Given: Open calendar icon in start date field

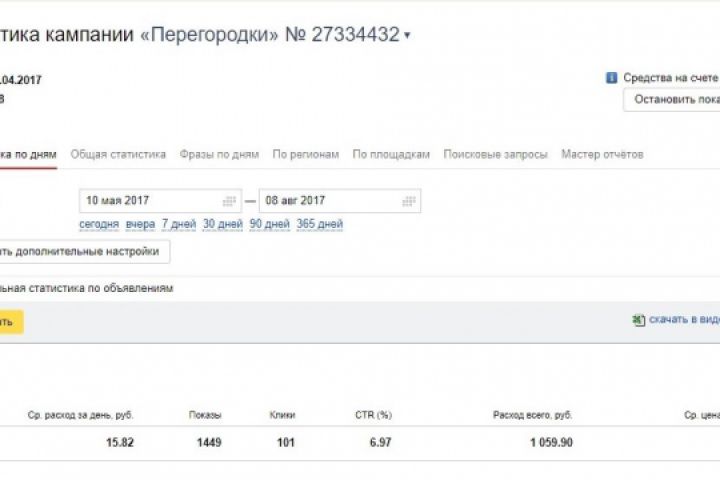Looking at the screenshot, I should pyautogui.click(x=229, y=201).
